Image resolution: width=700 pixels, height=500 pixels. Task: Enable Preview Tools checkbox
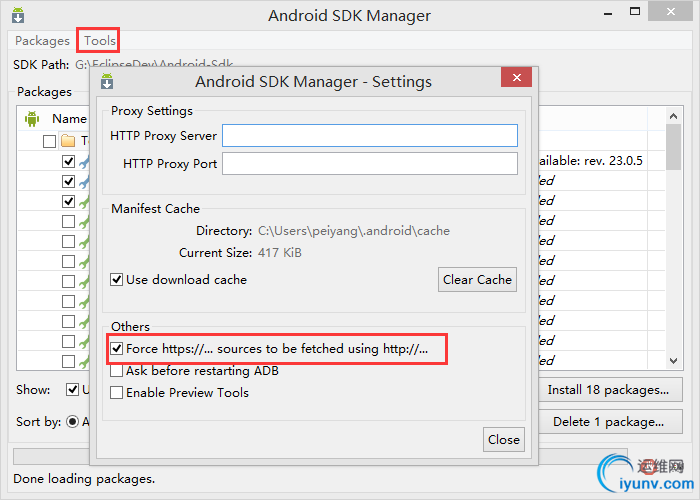click(117, 393)
